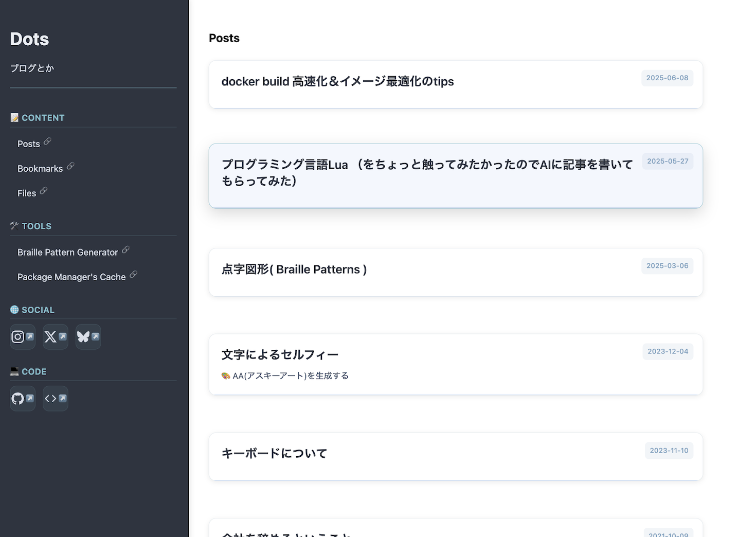Click the 2023-12-04 date badge
The height and width of the screenshot is (537, 756).
click(x=668, y=352)
